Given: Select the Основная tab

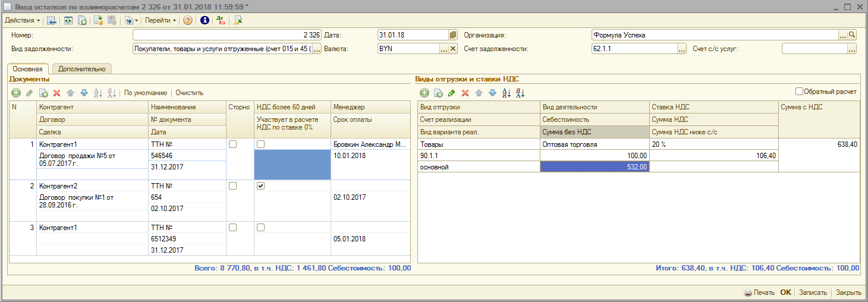Looking at the screenshot, I should pos(28,69).
